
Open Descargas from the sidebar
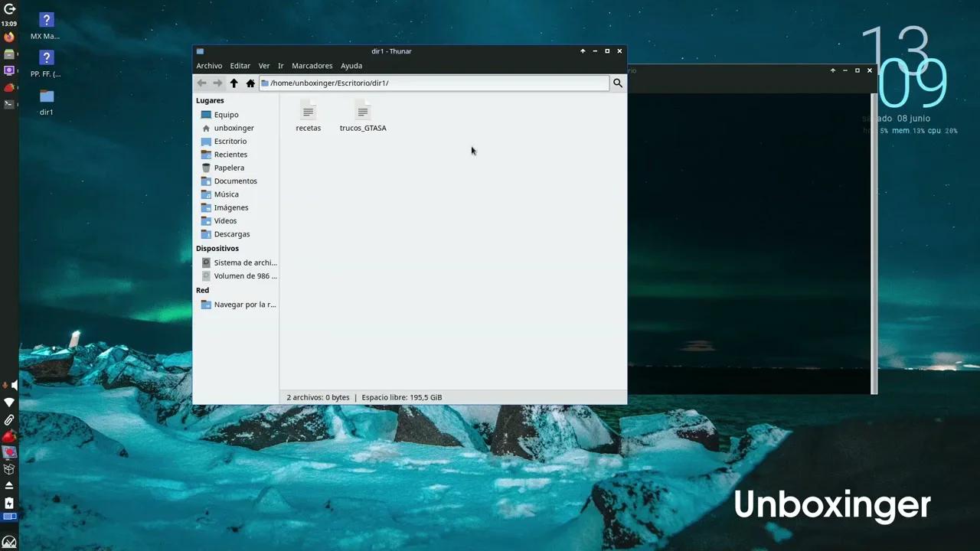[232, 233]
